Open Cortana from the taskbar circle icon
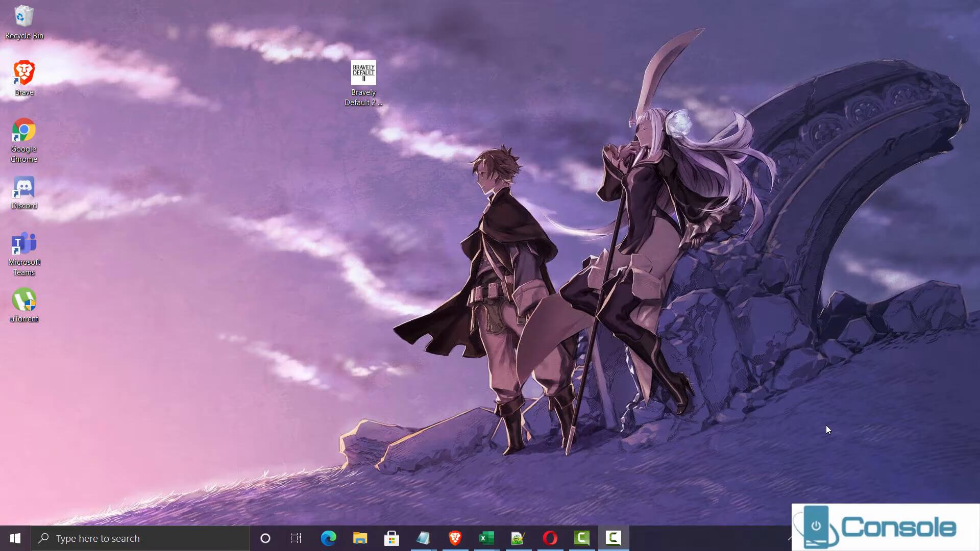Image resolution: width=980 pixels, height=551 pixels. click(x=265, y=538)
